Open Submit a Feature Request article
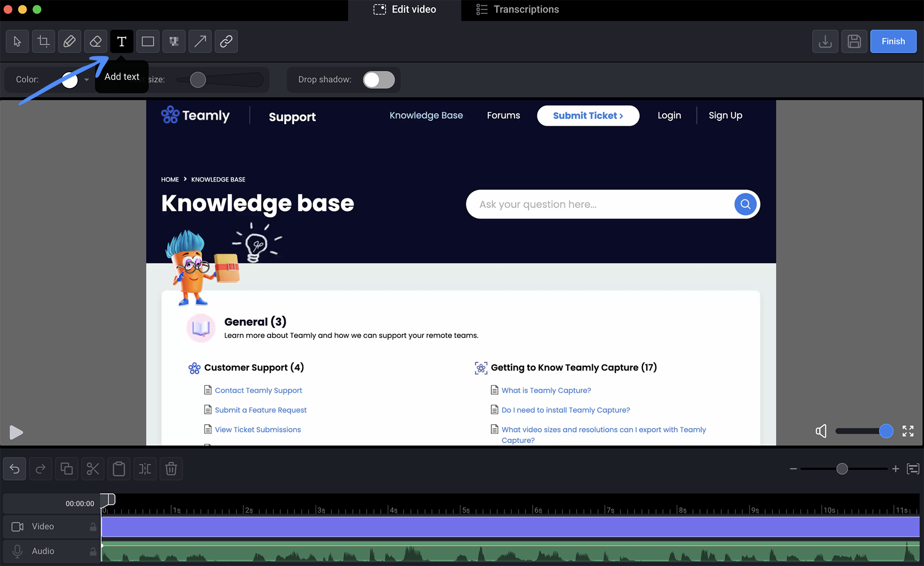924x566 pixels. coord(260,410)
